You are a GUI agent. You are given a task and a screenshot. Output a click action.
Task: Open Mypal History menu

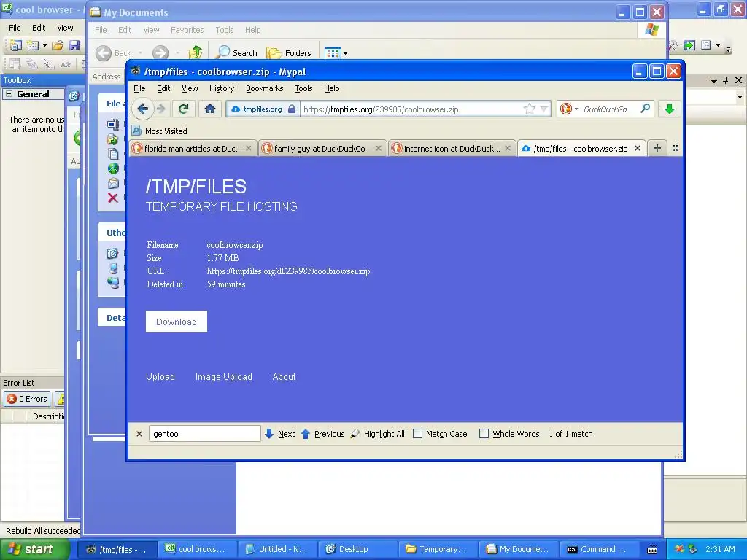pos(222,88)
